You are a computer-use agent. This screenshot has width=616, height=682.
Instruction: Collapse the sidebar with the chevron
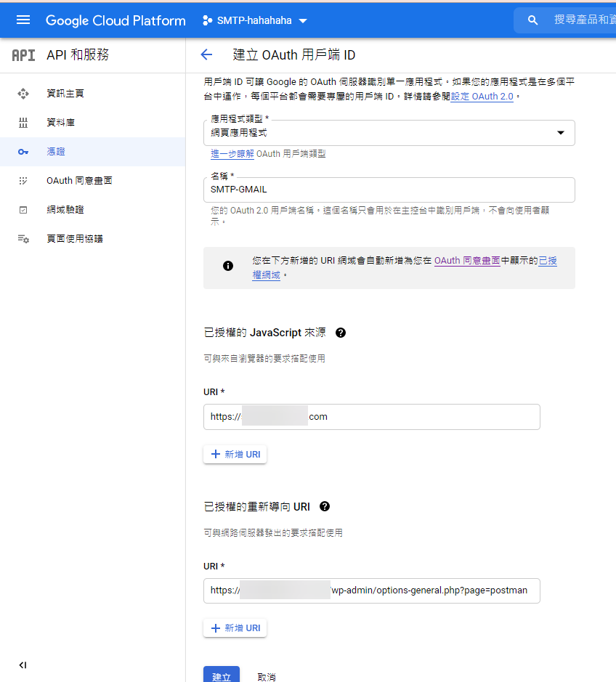[23, 665]
